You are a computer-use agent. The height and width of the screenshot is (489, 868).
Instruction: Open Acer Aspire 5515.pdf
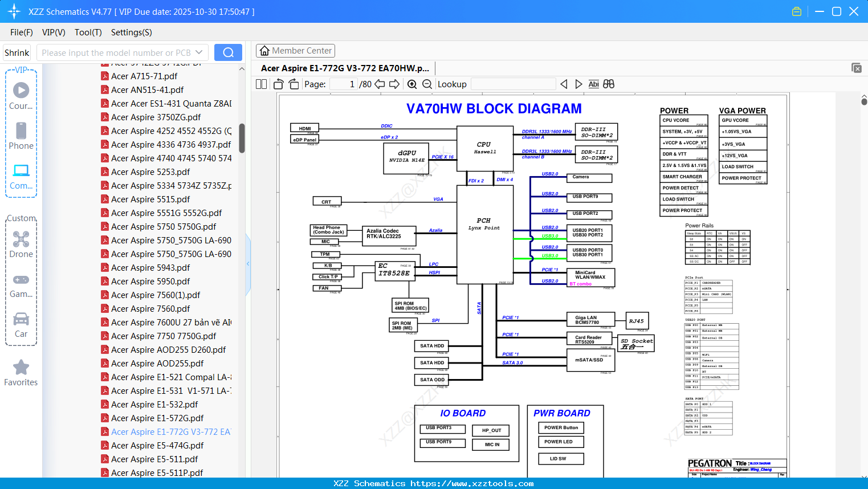[150, 199]
